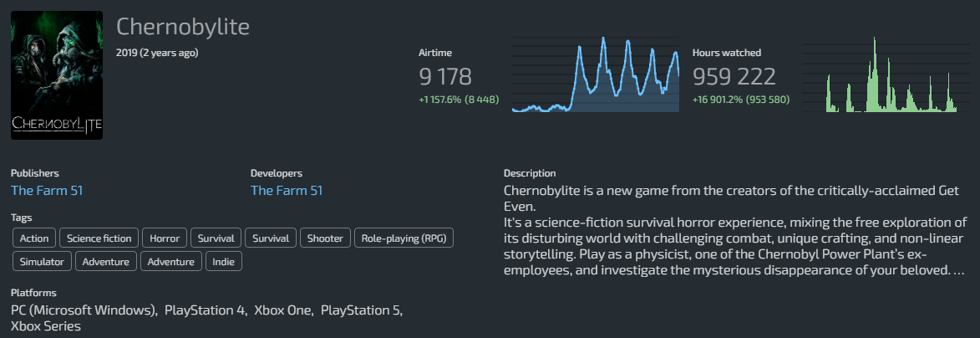Click PC (Microsoft Windows) platform
The height and width of the screenshot is (338, 980).
[84, 310]
